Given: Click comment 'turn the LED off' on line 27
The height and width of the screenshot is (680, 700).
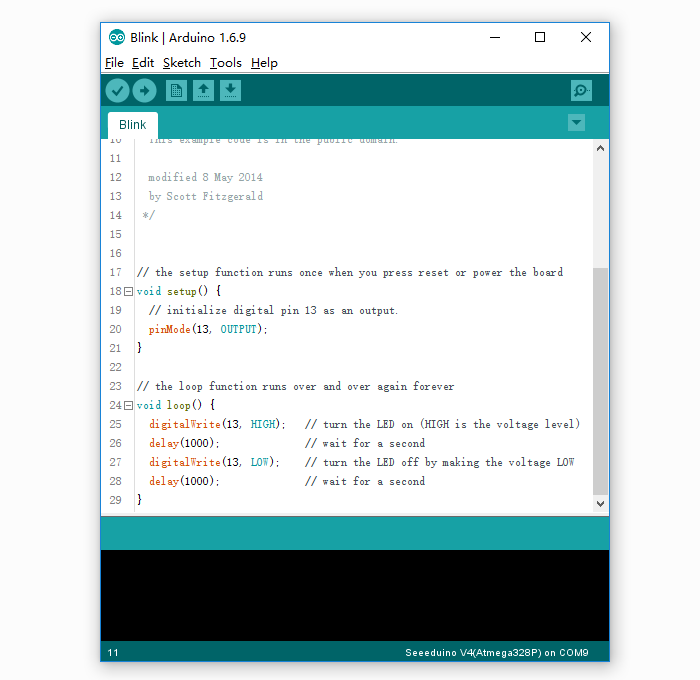Looking at the screenshot, I should coord(371,462).
